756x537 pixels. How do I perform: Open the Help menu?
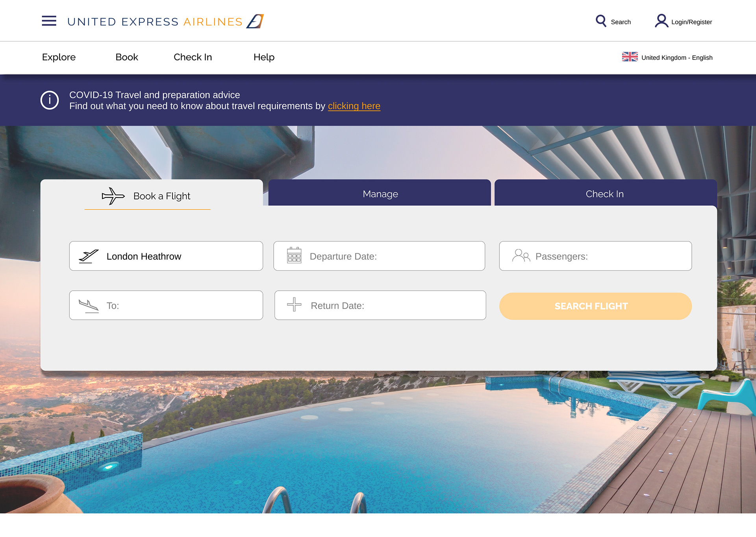click(x=264, y=57)
